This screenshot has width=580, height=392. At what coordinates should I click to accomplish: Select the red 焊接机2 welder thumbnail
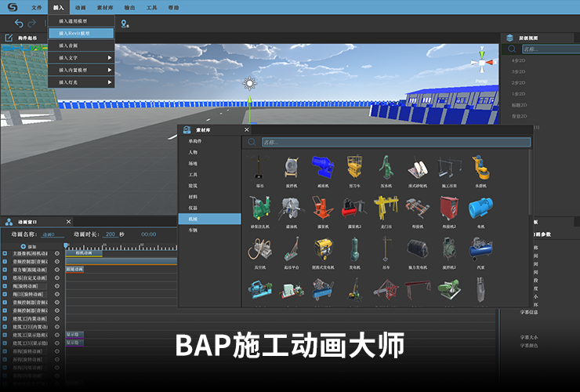coord(449,208)
